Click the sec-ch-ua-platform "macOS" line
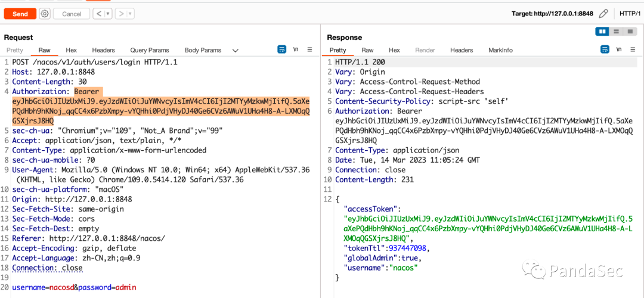The height and width of the screenshot is (298, 644). click(x=68, y=190)
